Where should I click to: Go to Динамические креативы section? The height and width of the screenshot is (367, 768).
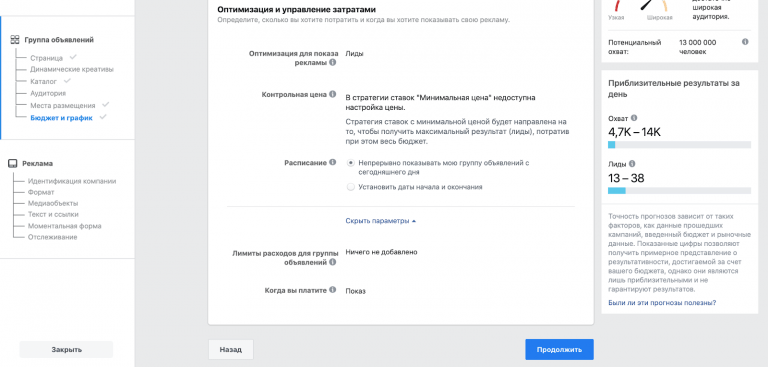click(x=72, y=69)
